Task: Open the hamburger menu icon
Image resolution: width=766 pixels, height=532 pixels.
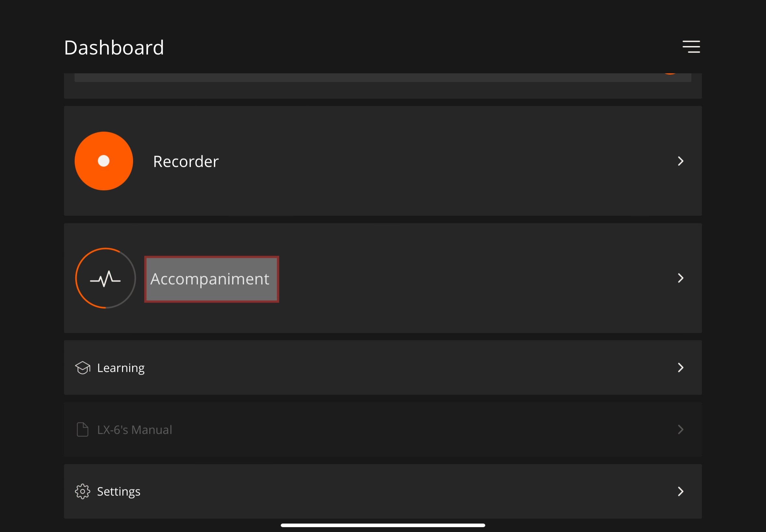Action: tap(691, 47)
